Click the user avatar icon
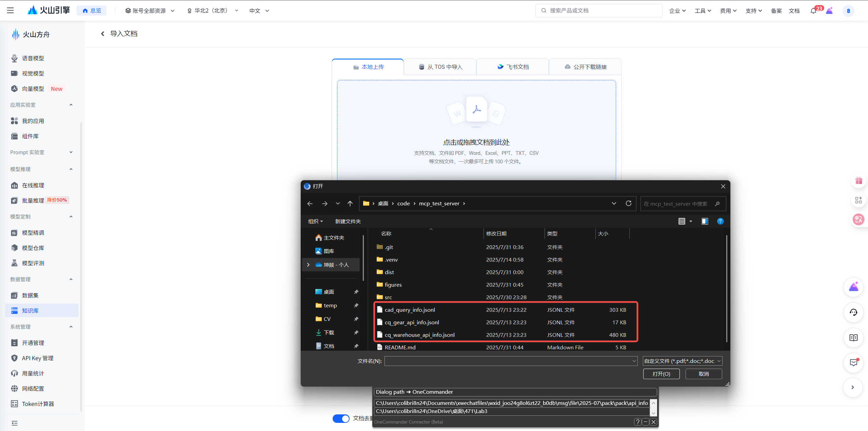868x431 pixels. click(x=848, y=11)
